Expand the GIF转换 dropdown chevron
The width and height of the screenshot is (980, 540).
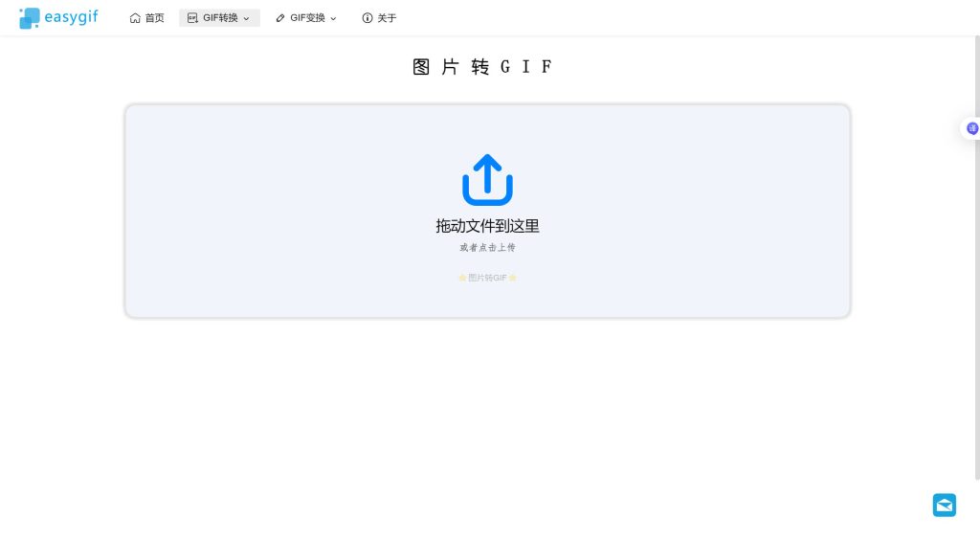[x=246, y=18]
